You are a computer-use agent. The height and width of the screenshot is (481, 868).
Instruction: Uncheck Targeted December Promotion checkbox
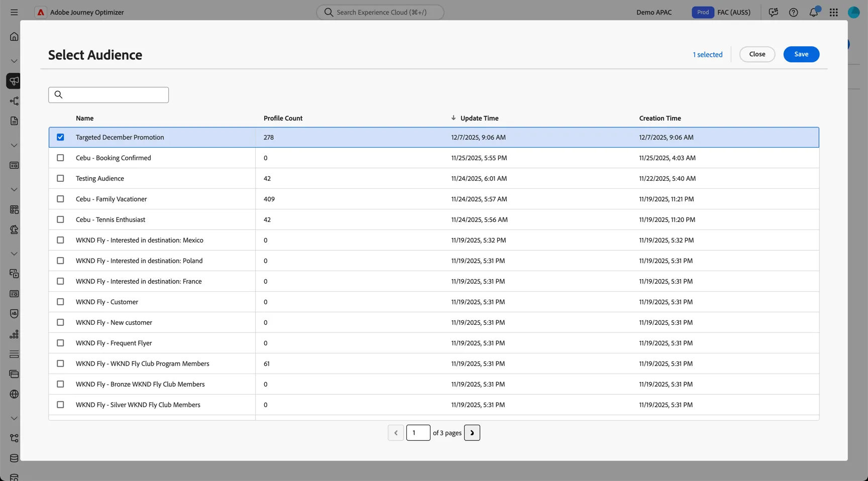pos(60,137)
